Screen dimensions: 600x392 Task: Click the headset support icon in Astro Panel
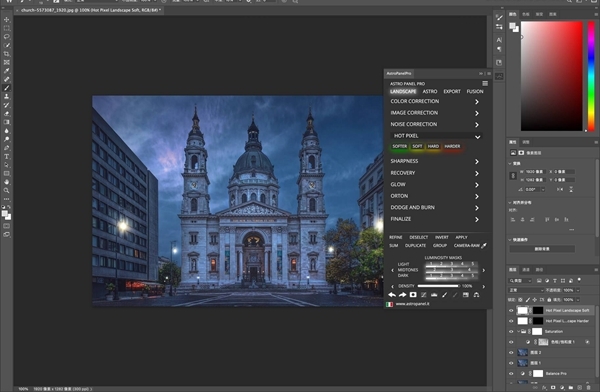(476, 295)
